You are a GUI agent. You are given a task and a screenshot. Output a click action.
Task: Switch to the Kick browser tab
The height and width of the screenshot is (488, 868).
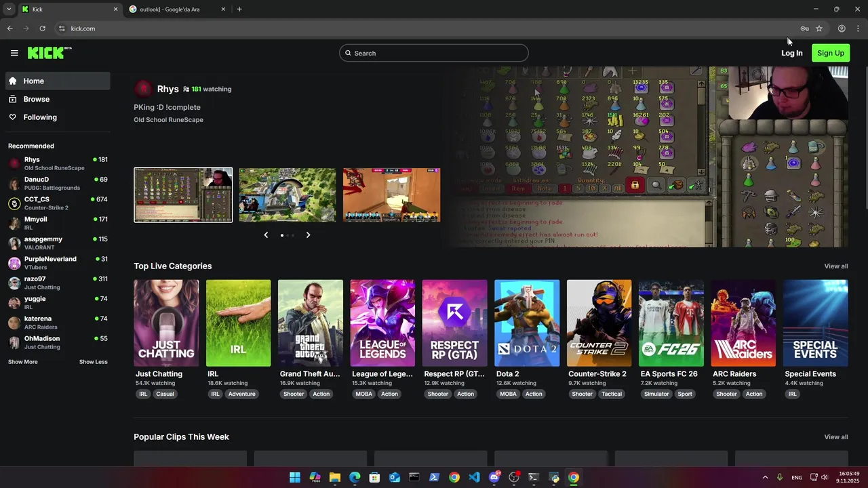click(x=69, y=9)
